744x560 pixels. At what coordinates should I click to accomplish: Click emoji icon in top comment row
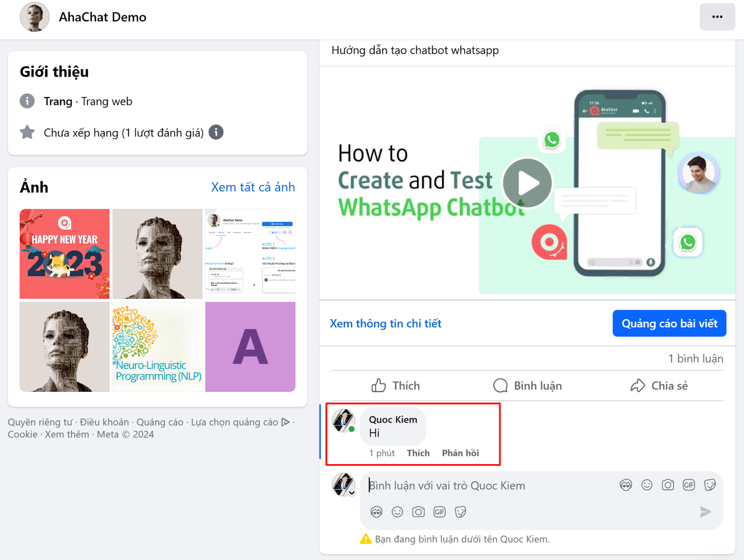[x=647, y=485]
